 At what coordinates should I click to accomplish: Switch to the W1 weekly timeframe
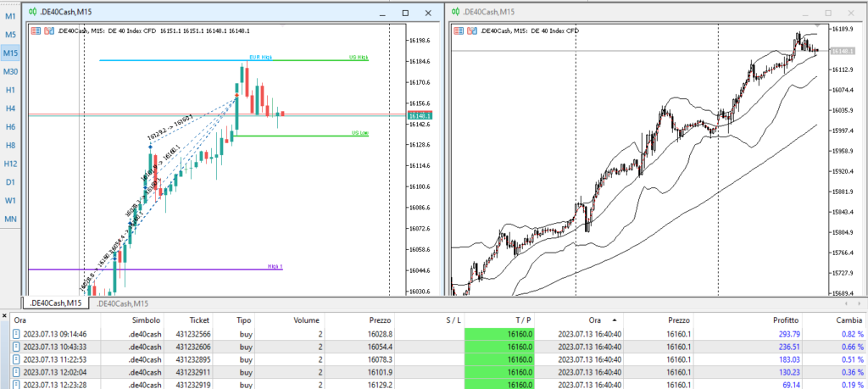(10, 200)
